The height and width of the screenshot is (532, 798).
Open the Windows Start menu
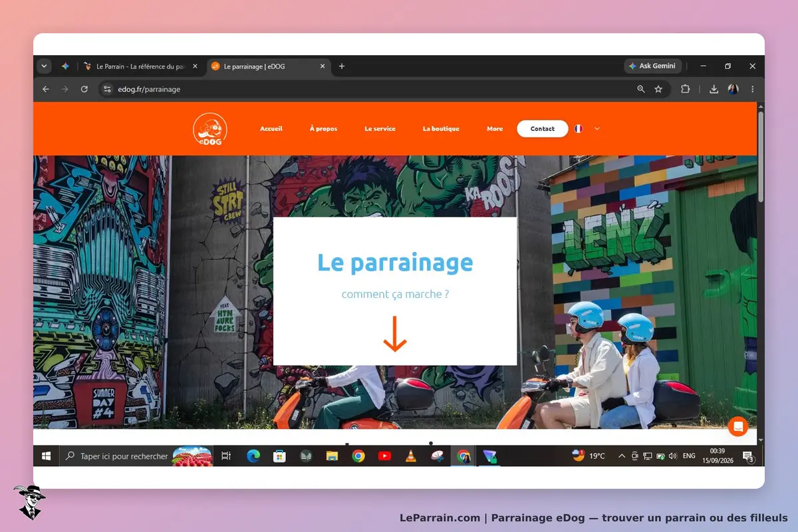coord(47,456)
